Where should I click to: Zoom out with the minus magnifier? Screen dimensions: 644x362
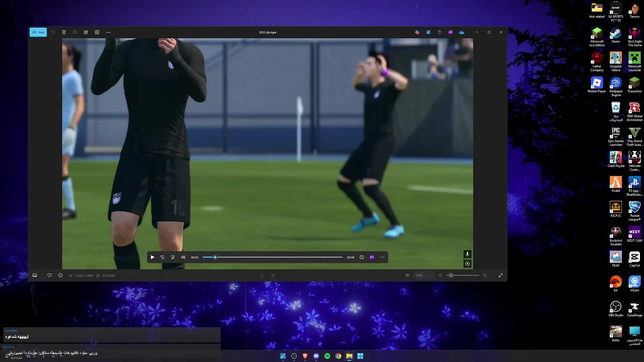pyautogui.click(x=440, y=276)
